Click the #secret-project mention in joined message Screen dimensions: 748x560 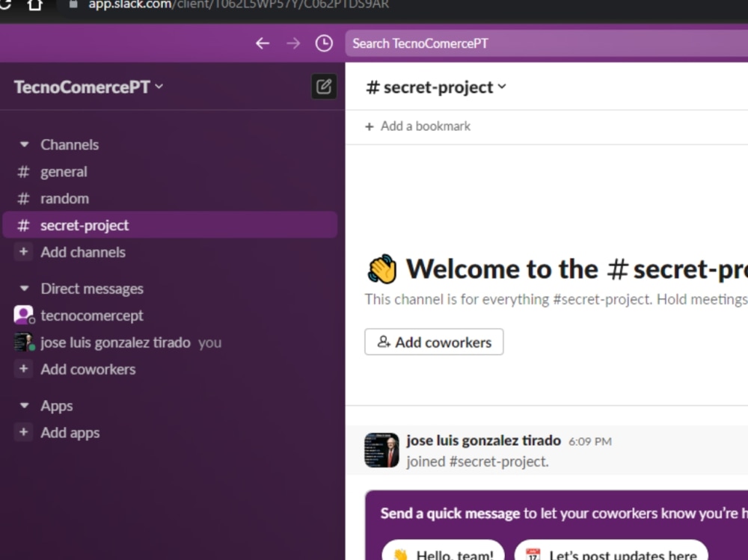[x=498, y=462]
